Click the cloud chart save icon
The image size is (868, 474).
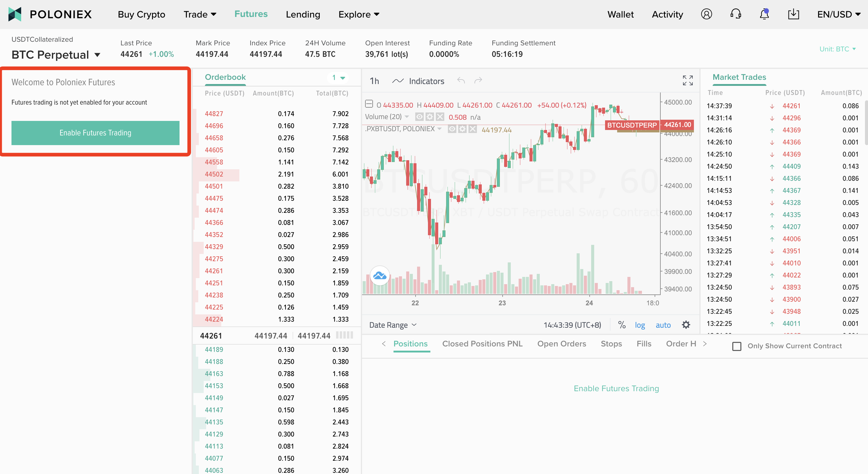click(x=380, y=276)
